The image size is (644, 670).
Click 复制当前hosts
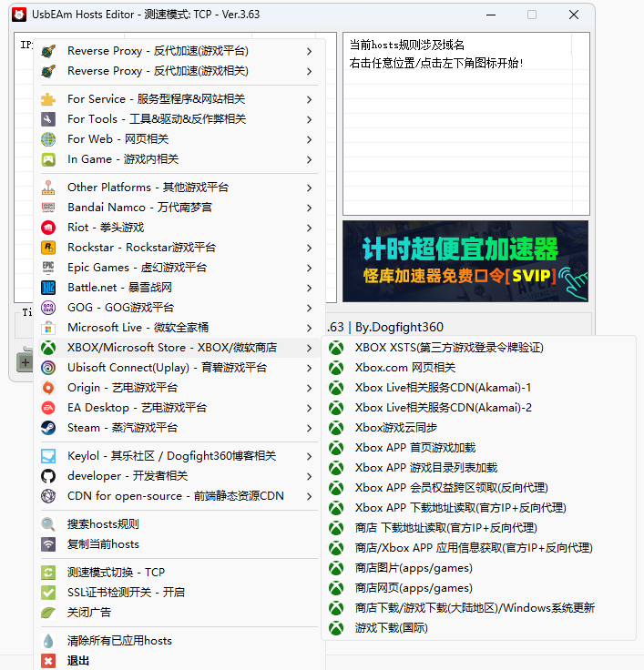coord(179,544)
